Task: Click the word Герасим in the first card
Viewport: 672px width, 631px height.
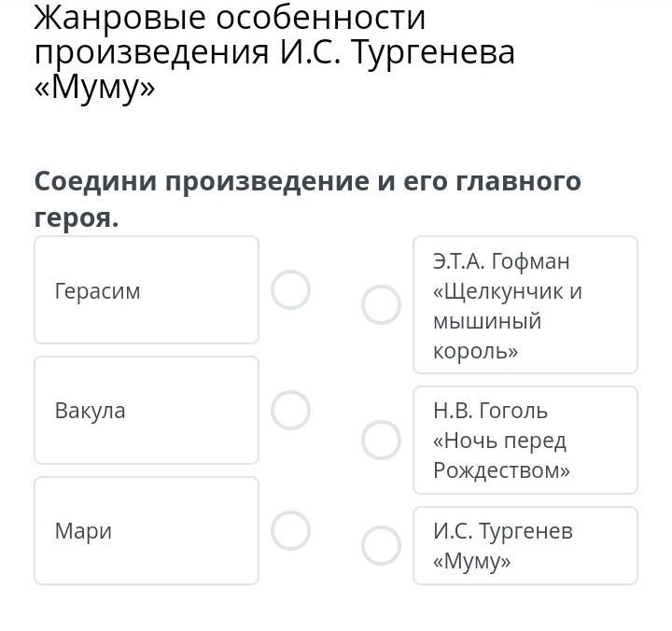Action: [x=97, y=291]
